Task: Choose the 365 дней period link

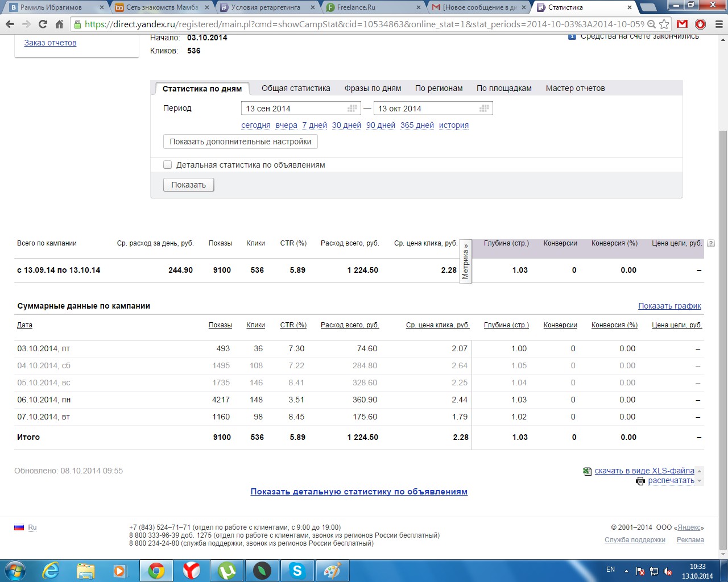Action: 417,126
